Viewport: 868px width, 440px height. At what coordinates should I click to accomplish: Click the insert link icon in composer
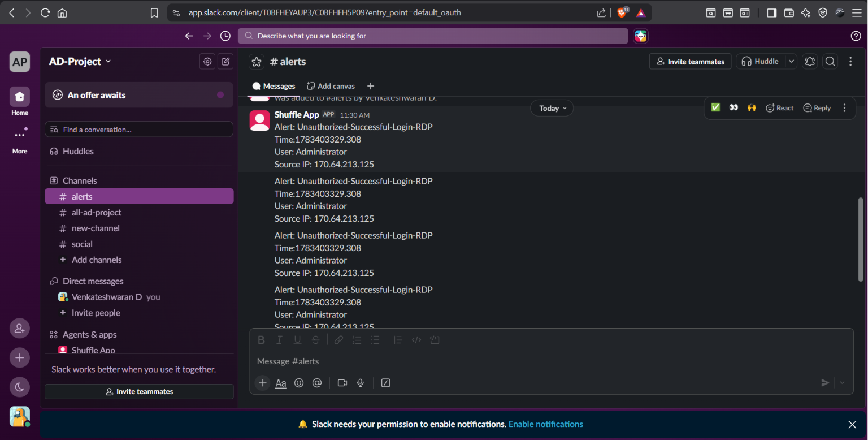338,340
